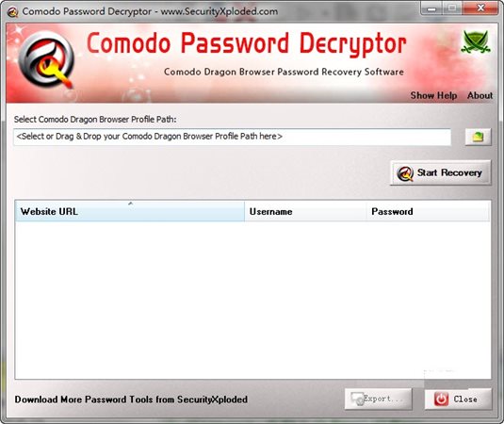Click the red power icon on Close button

441,399
